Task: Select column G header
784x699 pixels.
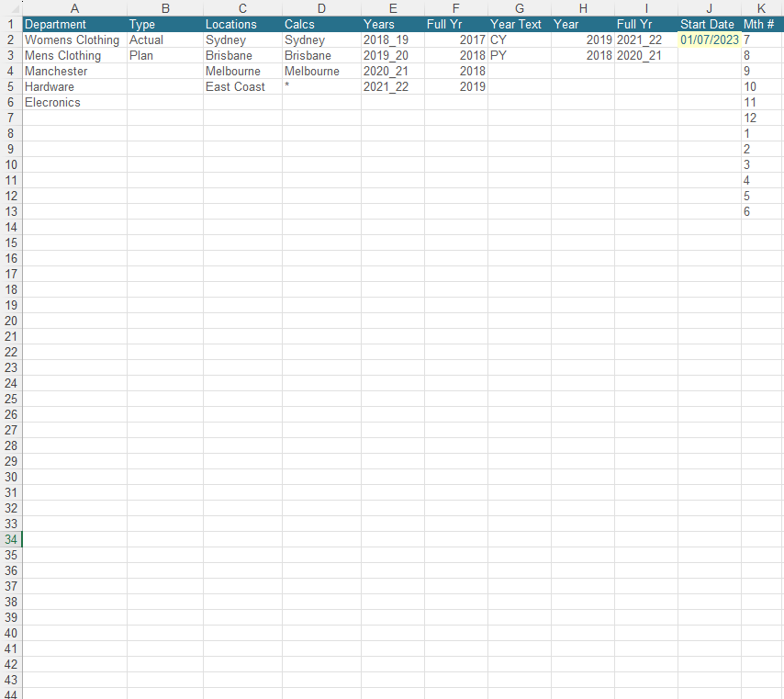Action: click(x=520, y=8)
